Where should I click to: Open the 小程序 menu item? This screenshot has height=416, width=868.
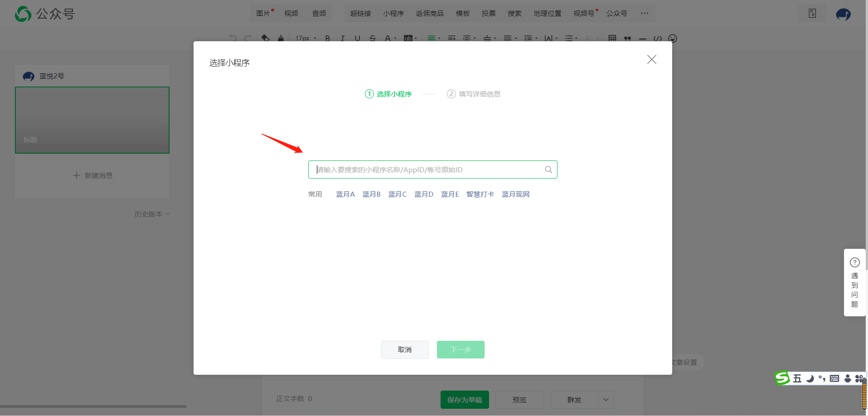click(x=393, y=14)
